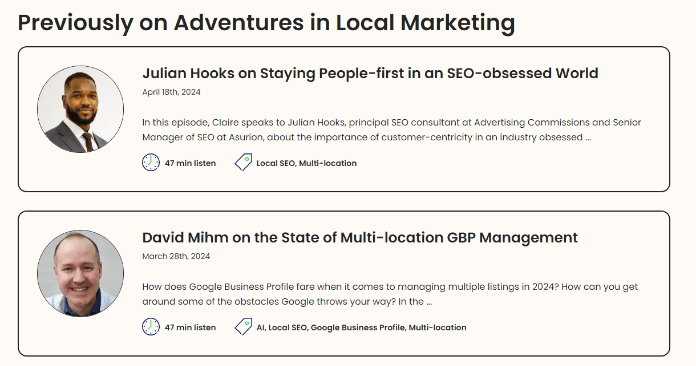
Task: Select 'Google Business Profile' tag in second card
Action: coord(357,327)
